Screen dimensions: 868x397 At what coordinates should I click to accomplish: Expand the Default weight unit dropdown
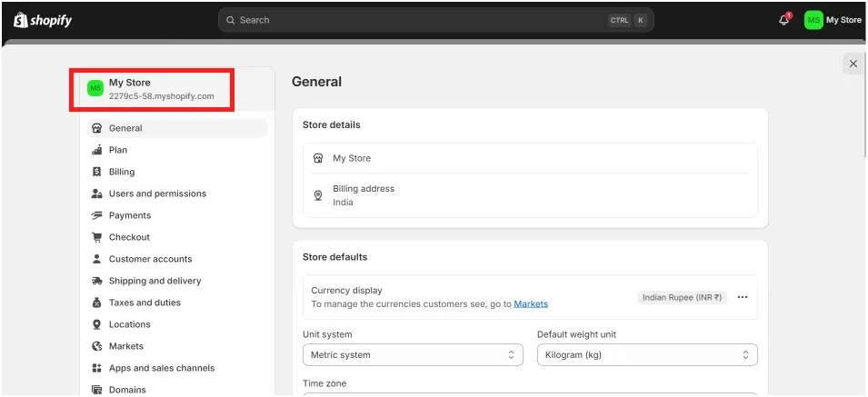(647, 355)
